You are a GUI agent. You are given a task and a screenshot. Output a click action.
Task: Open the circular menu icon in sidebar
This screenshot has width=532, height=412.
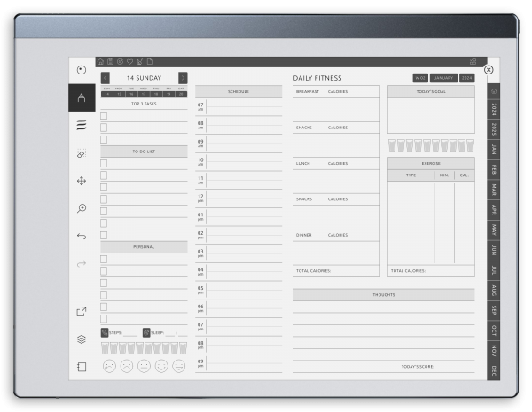tap(82, 70)
